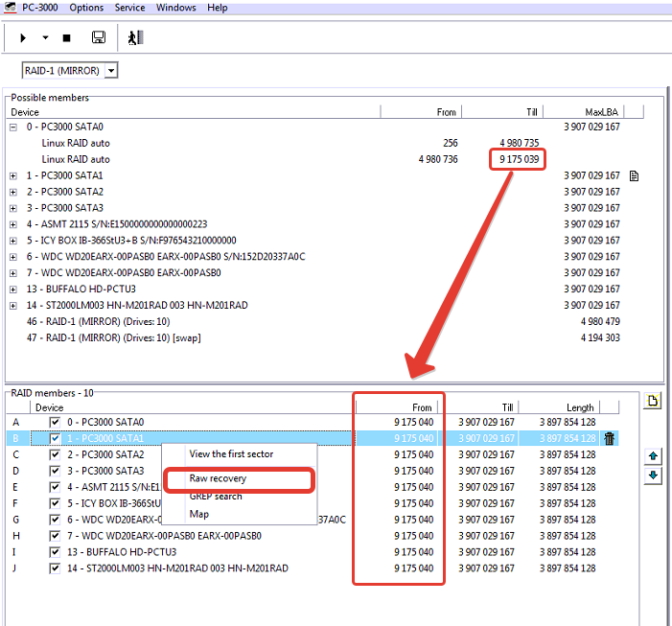Click the Device column header in Possible members
This screenshot has width=672, height=626.
coord(193,112)
